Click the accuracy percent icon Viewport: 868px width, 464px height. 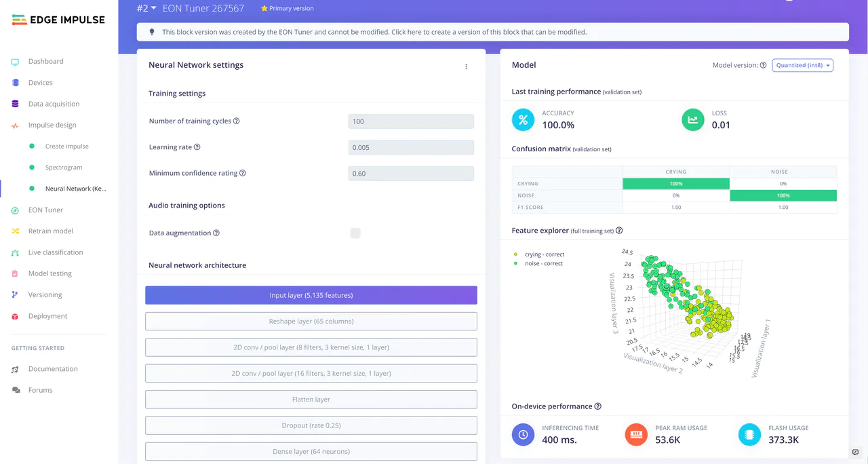point(523,120)
